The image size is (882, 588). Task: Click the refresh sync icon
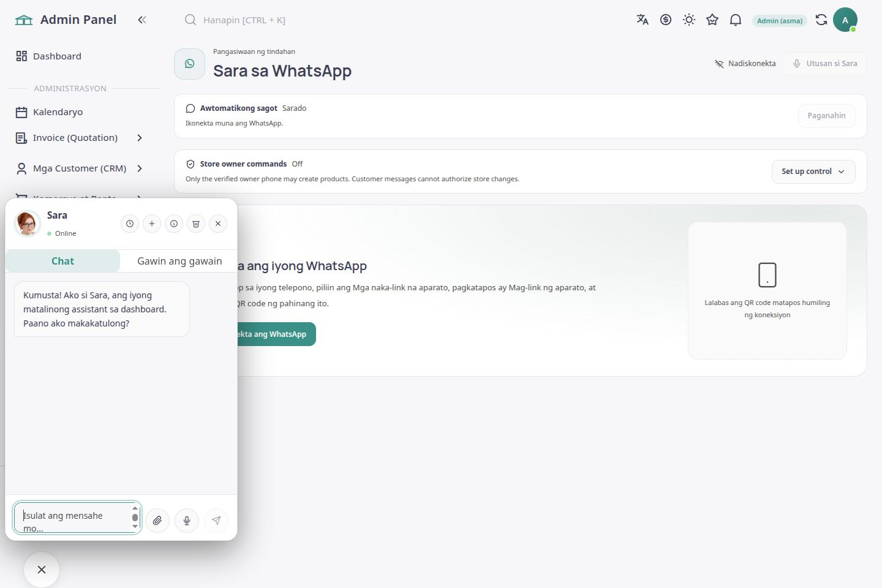click(x=821, y=20)
